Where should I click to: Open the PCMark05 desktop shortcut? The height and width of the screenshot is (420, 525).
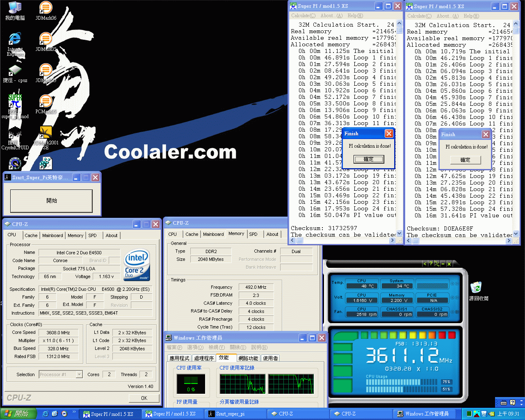click(x=46, y=104)
